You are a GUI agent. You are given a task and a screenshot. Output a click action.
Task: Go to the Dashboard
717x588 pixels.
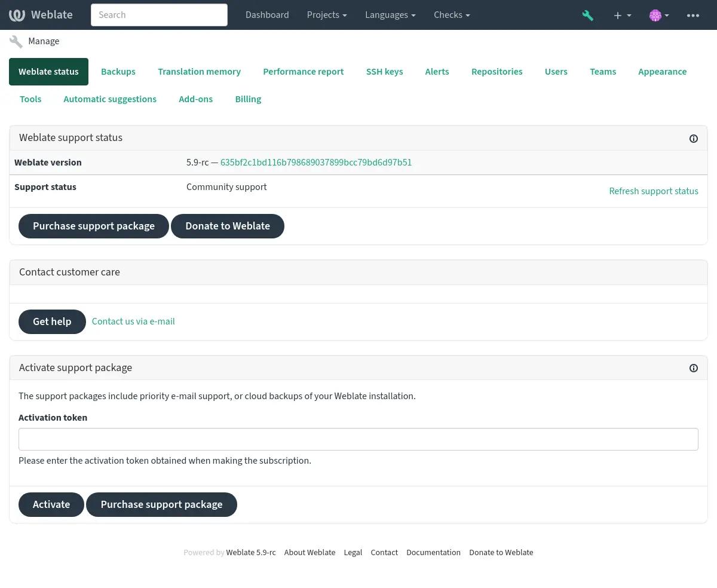coord(267,15)
